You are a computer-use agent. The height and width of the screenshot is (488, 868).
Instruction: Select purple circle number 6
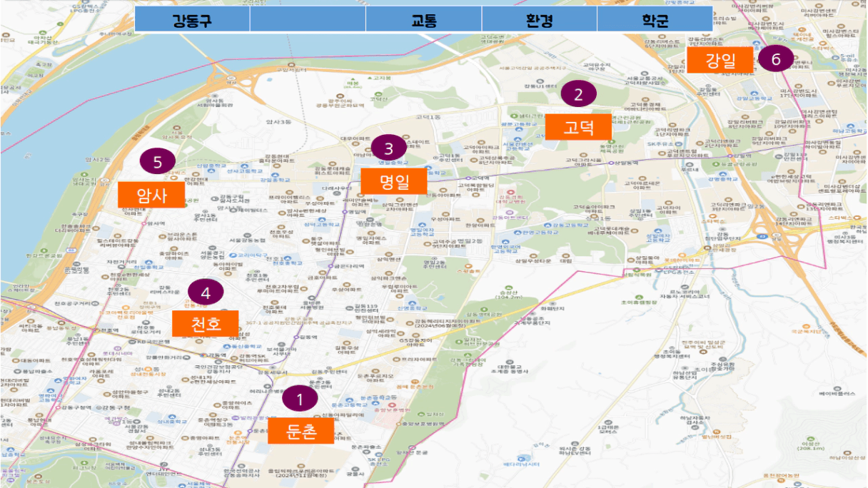coord(776,59)
